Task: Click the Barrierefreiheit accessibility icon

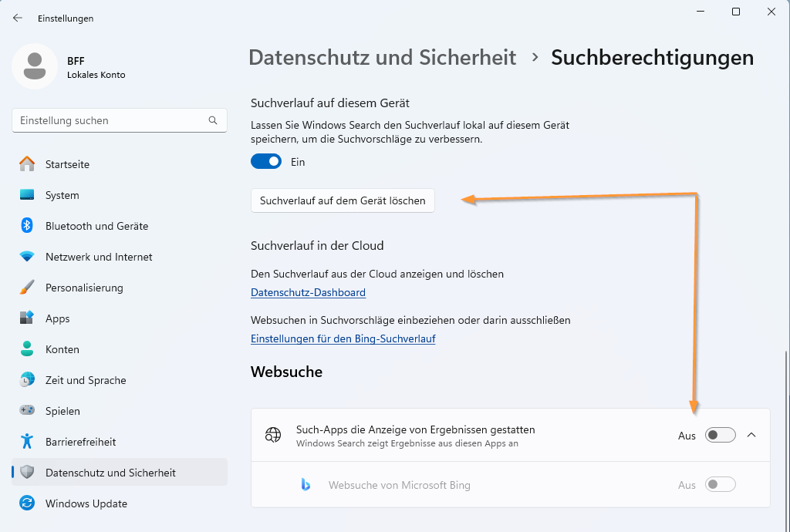Action: tap(27, 442)
